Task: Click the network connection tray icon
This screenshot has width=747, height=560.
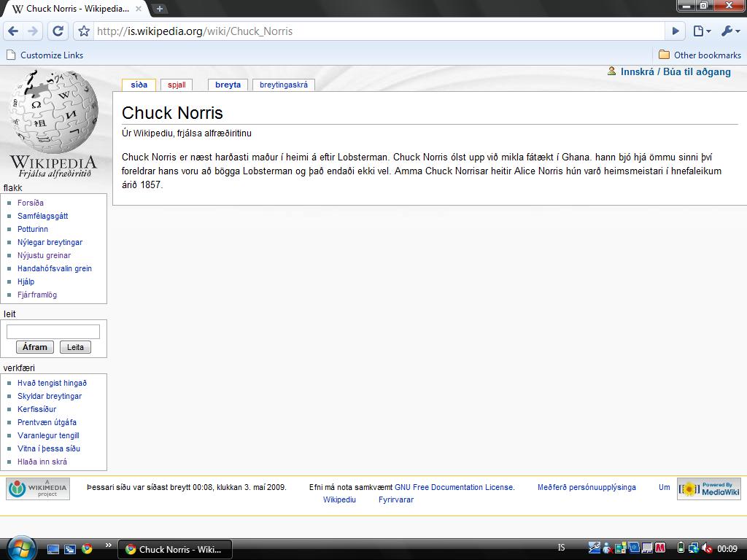Action: click(x=693, y=548)
